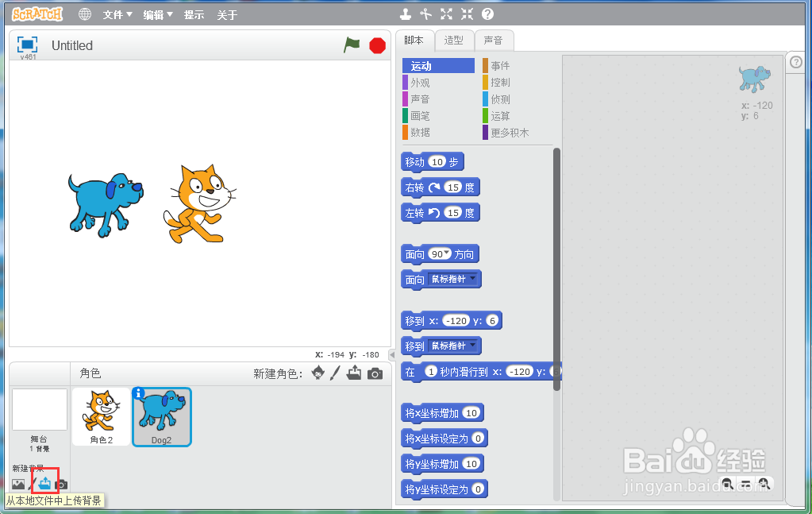Switch to the 脚本 tab
812x514 pixels.
coord(414,41)
